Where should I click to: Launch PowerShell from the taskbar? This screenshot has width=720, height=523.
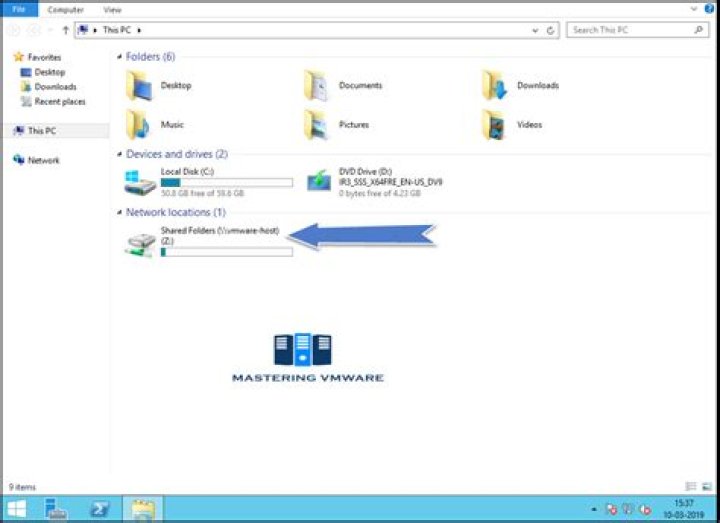(x=100, y=509)
